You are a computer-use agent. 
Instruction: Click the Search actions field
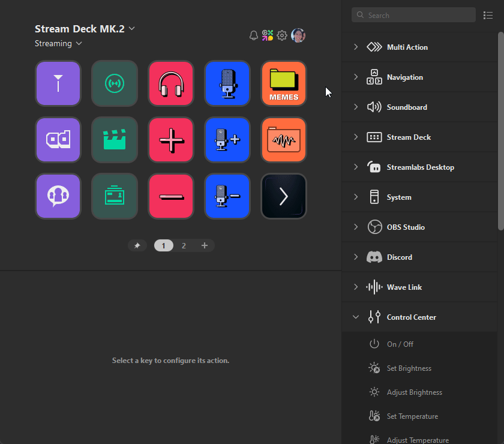413,15
